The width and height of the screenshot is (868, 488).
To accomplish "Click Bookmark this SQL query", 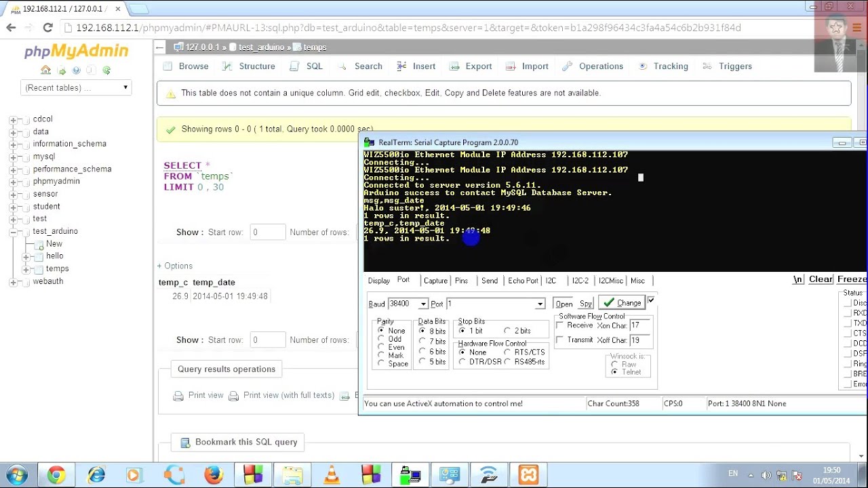I will click(239, 442).
